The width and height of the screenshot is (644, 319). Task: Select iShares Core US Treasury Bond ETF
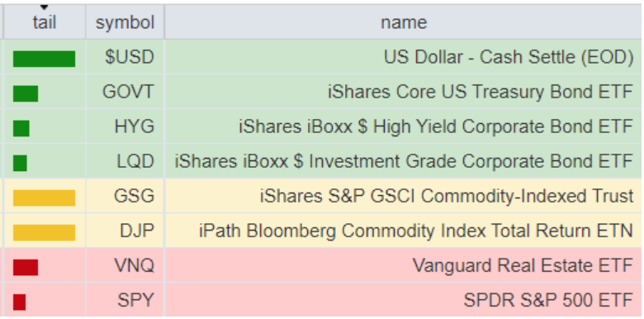coord(481,92)
